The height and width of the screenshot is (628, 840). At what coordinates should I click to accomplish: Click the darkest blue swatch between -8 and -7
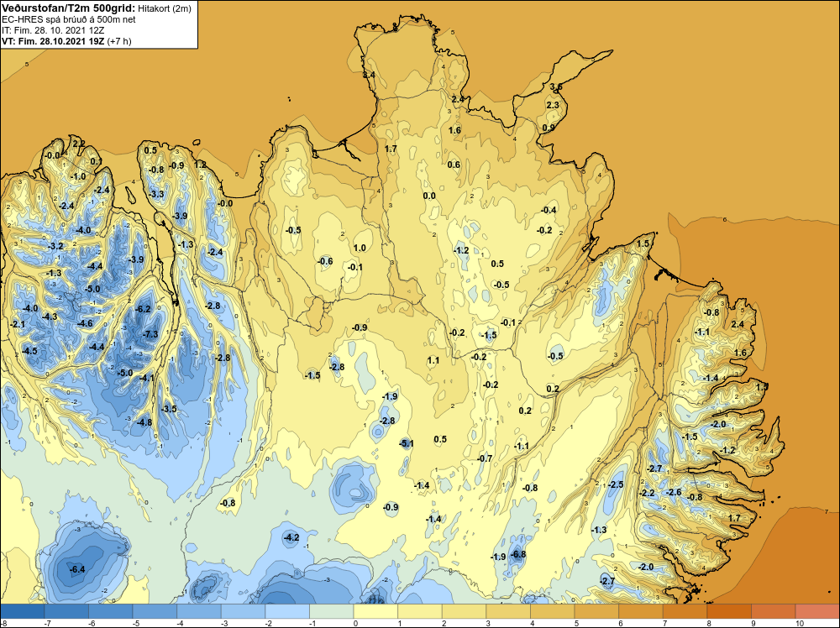(23, 611)
